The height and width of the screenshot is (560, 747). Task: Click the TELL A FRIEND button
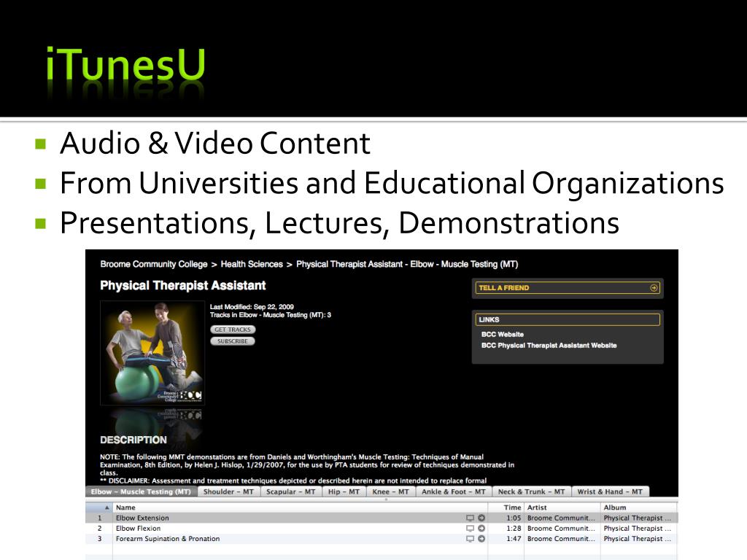pyautogui.click(x=568, y=287)
